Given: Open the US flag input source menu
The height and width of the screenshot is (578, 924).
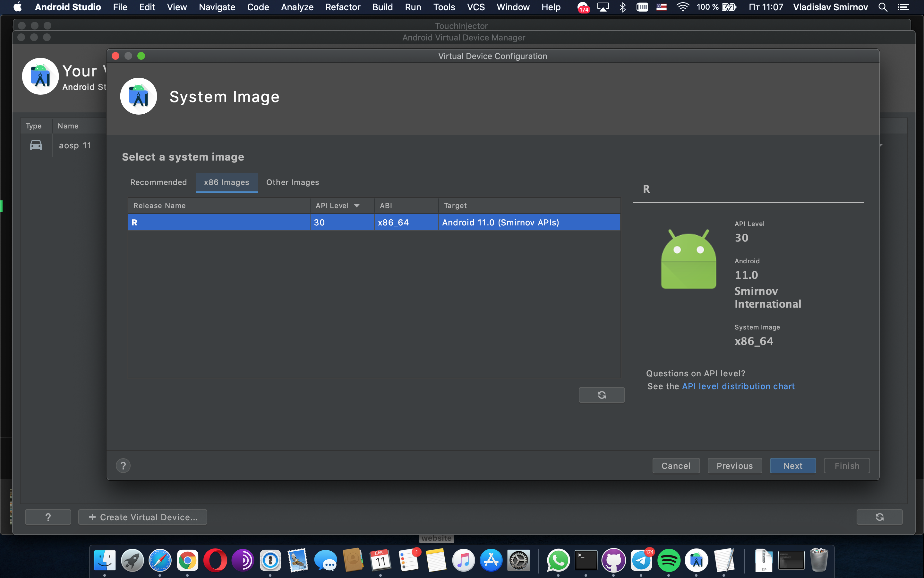Looking at the screenshot, I should pos(662,7).
